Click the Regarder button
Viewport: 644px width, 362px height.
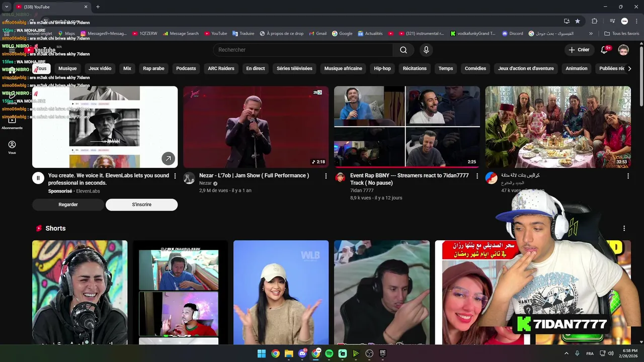click(x=68, y=205)
